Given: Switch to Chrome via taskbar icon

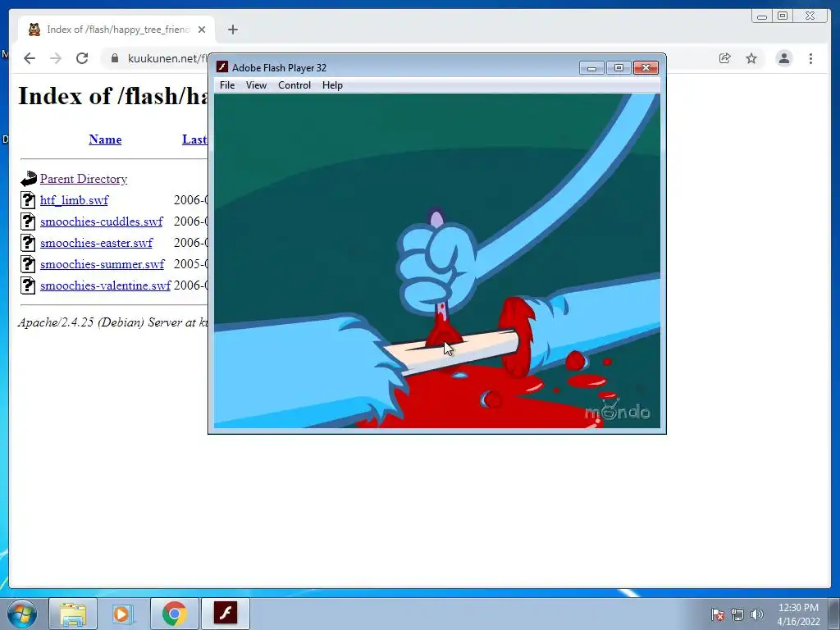Looking at the screenshot, I should point(174,614).
